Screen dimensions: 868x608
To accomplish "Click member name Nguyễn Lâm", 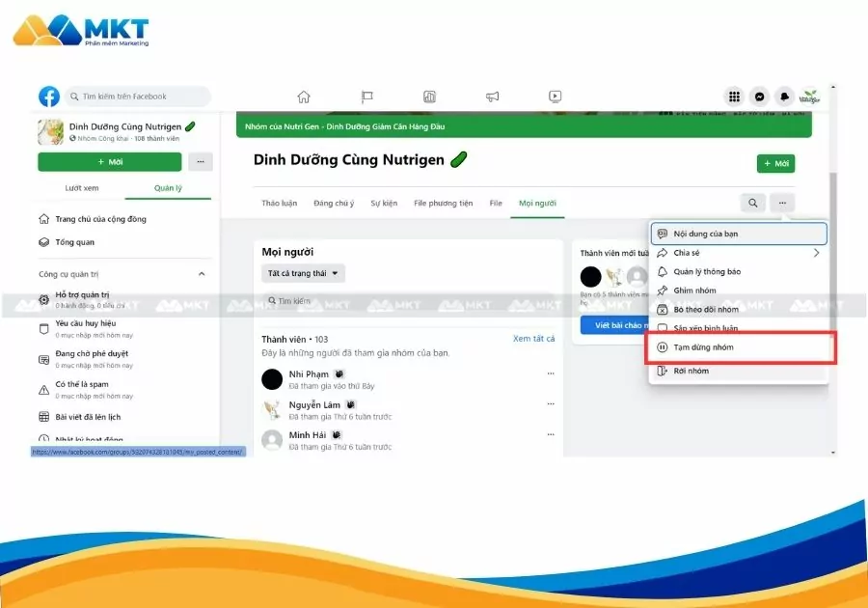I will [x=314, y=404].
